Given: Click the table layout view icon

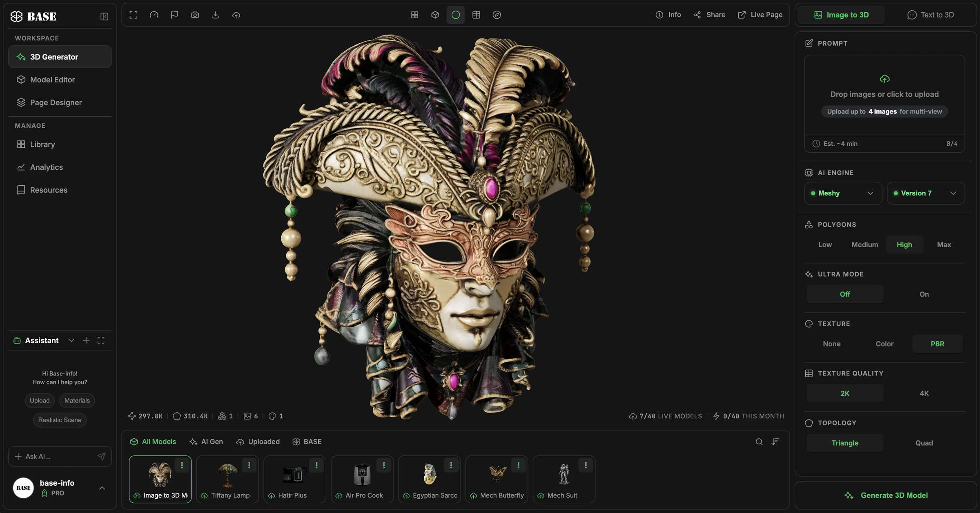Looking at the screenshot, I should pos(476,15).
